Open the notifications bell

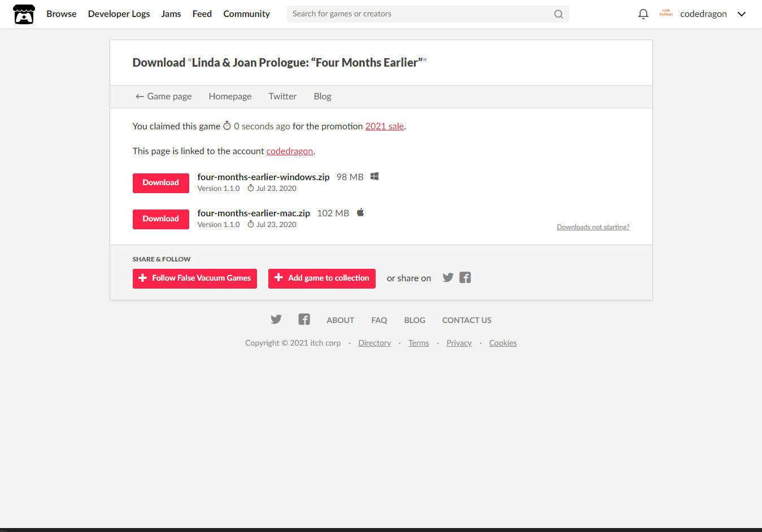click(x=643, y=14)
